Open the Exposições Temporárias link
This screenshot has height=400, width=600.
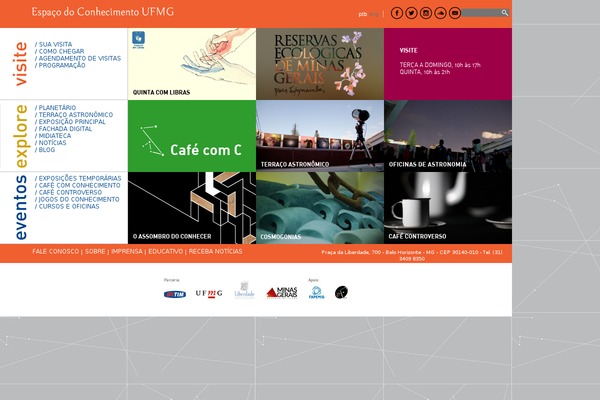pyautogui.click(x=78, y=178)
